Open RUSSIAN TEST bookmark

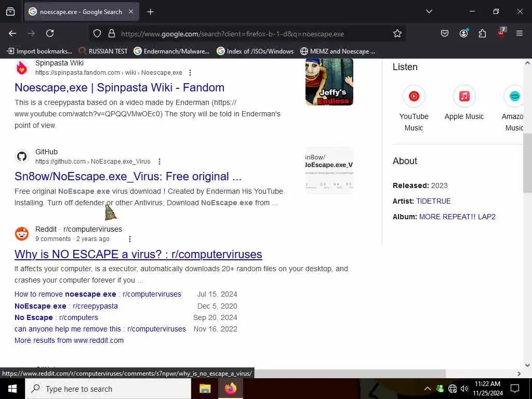pos(103,51)
